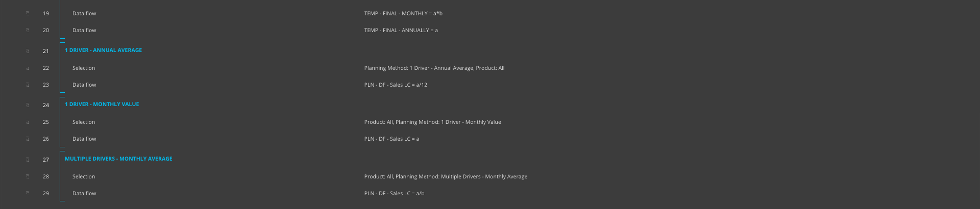Screen dimensions: 980x209
Task: Open formula PLN - DF - Sales LC = a/b
Action: click(x=394, y=193)
